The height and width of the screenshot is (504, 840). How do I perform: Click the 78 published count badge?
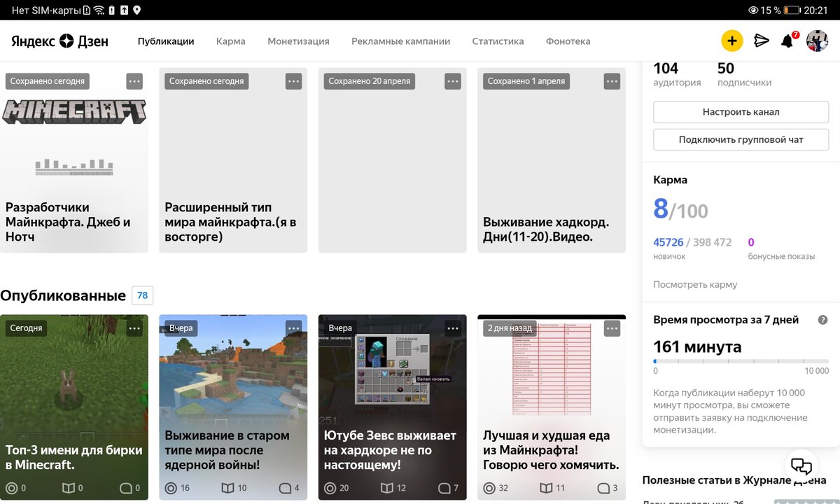coord(143,295)
